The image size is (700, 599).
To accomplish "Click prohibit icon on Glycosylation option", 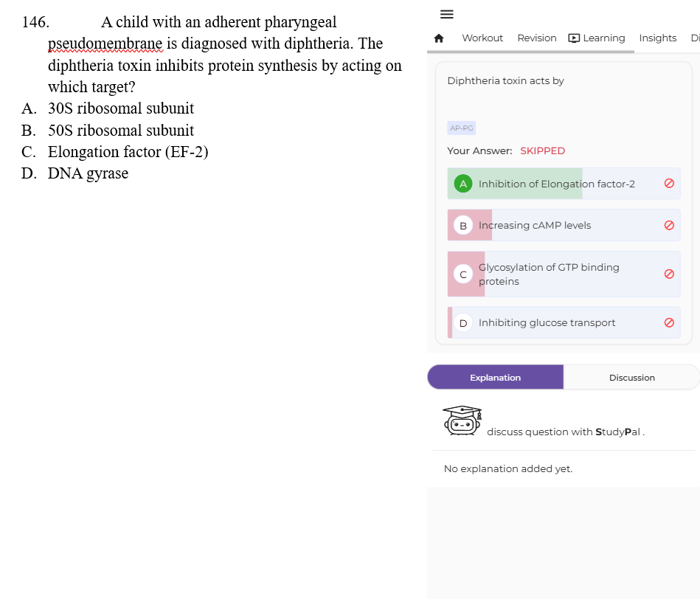I will click(669, 274).
